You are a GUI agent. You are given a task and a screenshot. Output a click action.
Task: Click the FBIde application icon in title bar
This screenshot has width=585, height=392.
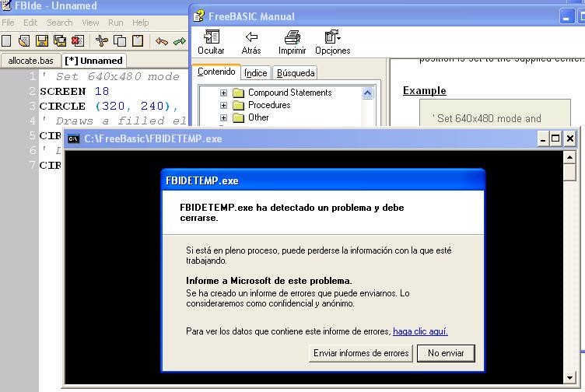tap(6, 5)
